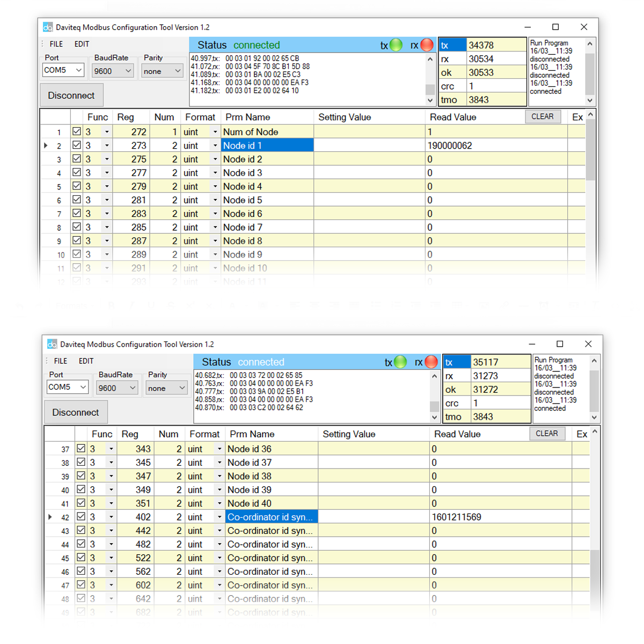Click the Daviteq app icon in upper window title bar
The width and height of the screenshot is (644, 644).
48,27
